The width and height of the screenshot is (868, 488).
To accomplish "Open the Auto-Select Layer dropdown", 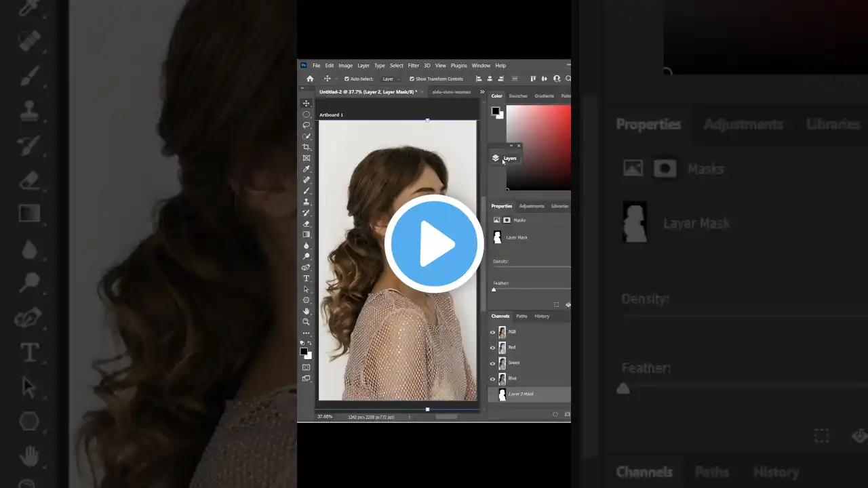I will pos(391,79).
